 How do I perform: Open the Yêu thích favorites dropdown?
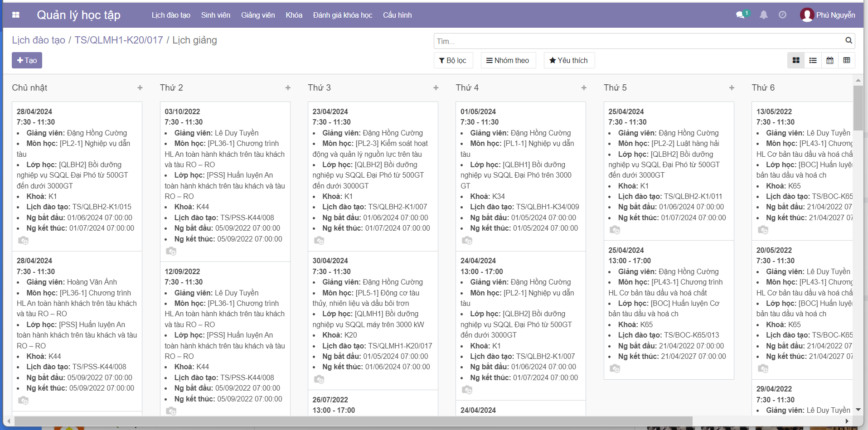coord(569,60)
